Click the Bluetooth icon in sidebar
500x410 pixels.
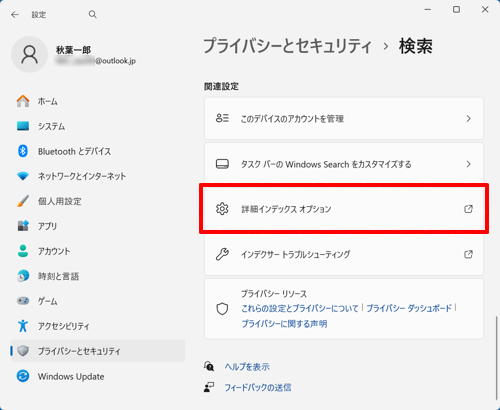(23, 151)
